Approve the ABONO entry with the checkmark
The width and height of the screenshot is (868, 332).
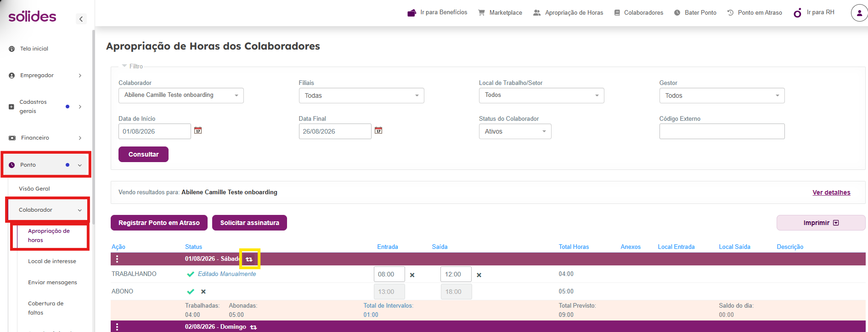(191, 292)
